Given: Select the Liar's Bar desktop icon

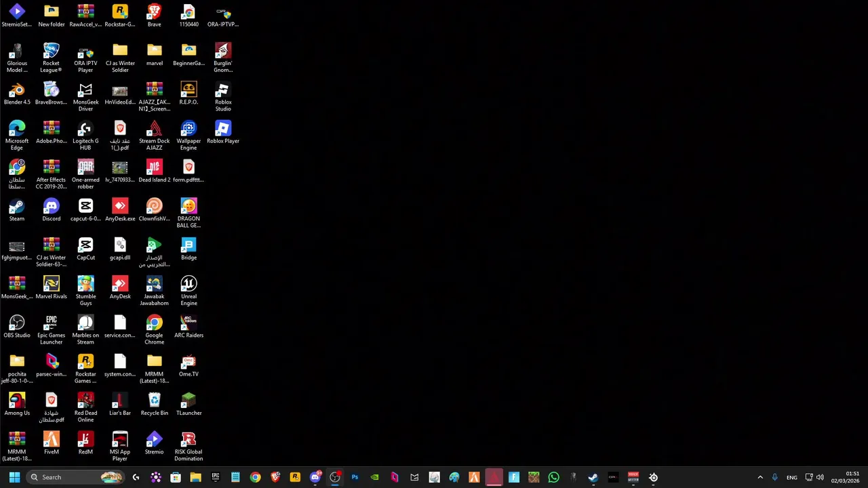Looking at the screenshot, I should click(120, 405).
